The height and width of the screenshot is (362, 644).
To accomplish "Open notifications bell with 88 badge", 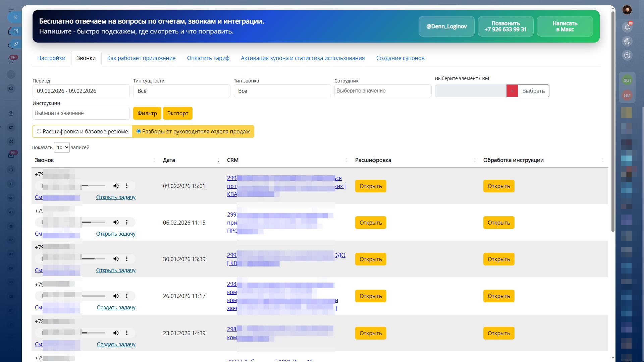I will (627, 27).
